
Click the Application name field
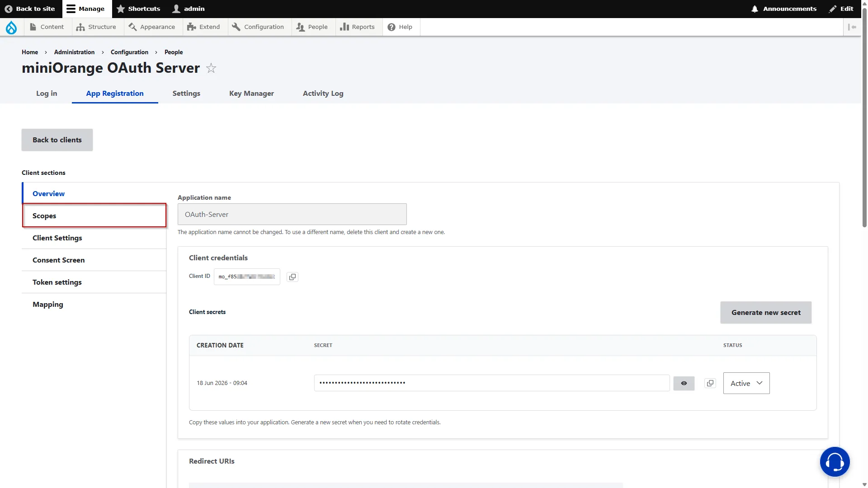coord(292,214)
